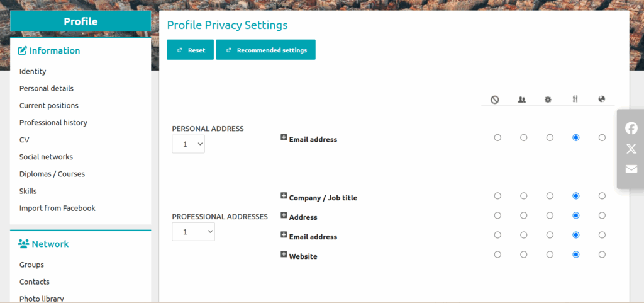Expand the plus icon beside Website
The width and height of the screenshot is (644, 303).
pos(284,254)
